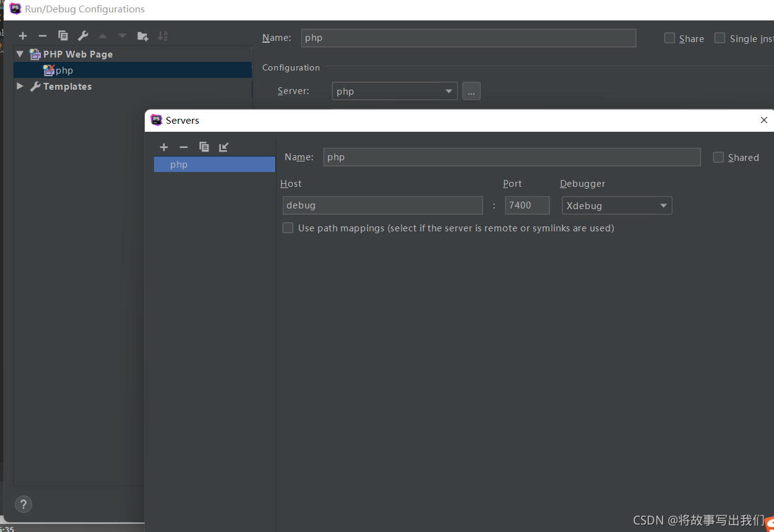Open help with question mark button
This screenshot has width=774, height=532.
pyautogui.click(x=24, y=504)
